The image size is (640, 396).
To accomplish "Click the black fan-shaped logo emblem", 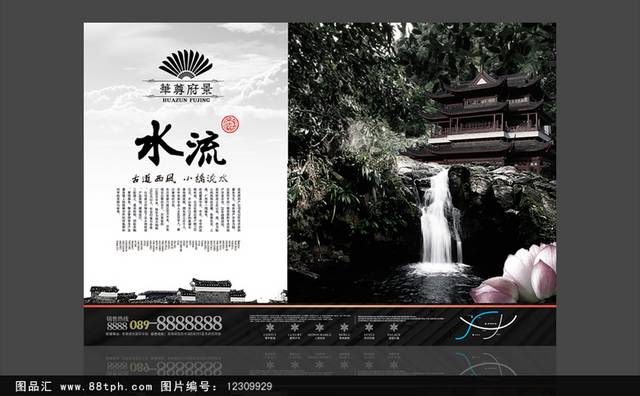I will point(186,64).
